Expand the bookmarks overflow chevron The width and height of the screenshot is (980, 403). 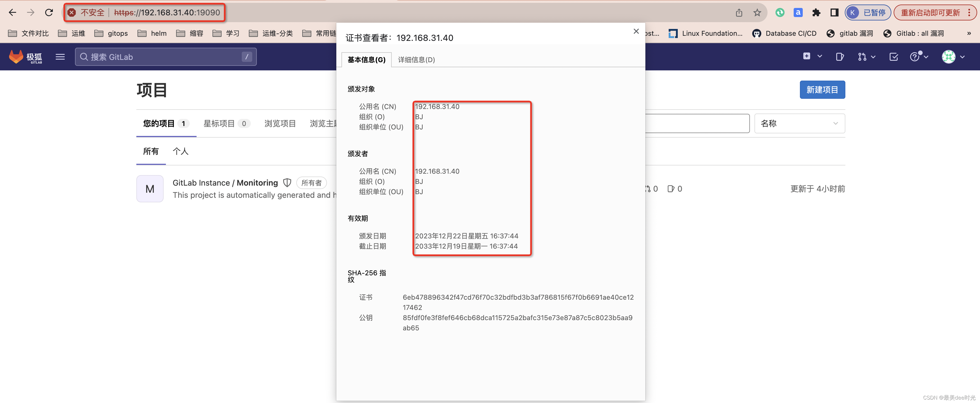click(969, 33)
